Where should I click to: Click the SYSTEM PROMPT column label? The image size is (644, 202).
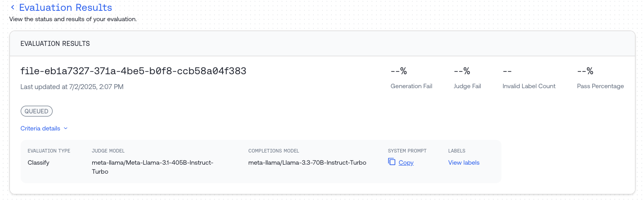407,151
